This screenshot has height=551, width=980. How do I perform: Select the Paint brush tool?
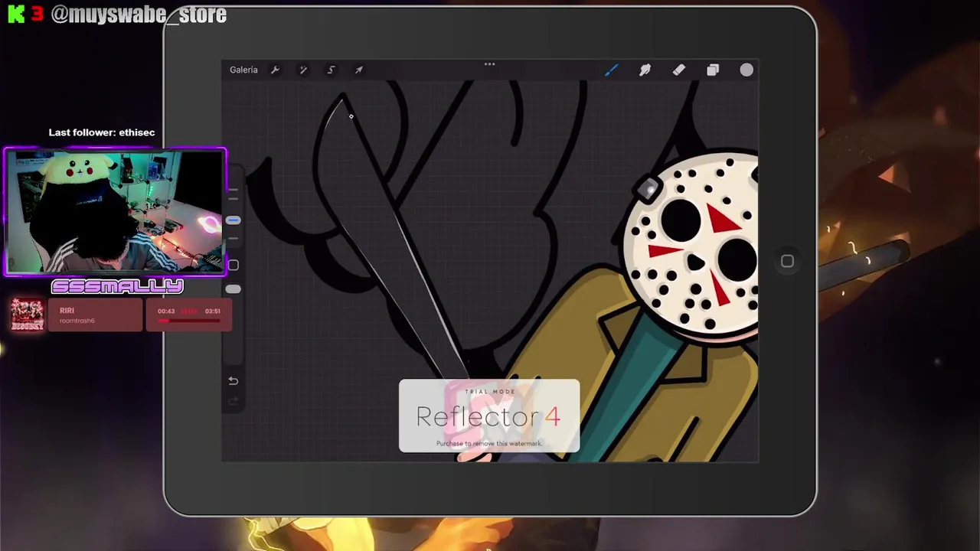(611, 70)
